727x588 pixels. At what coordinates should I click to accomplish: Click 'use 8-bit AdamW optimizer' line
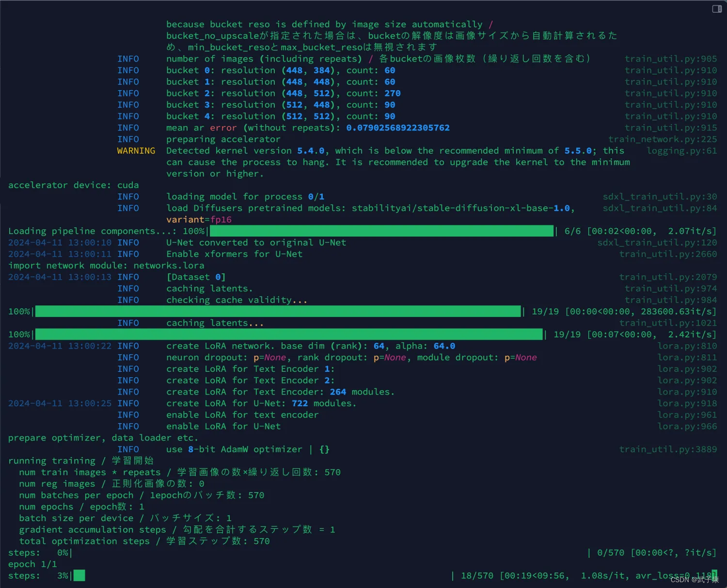coord(248,449)
